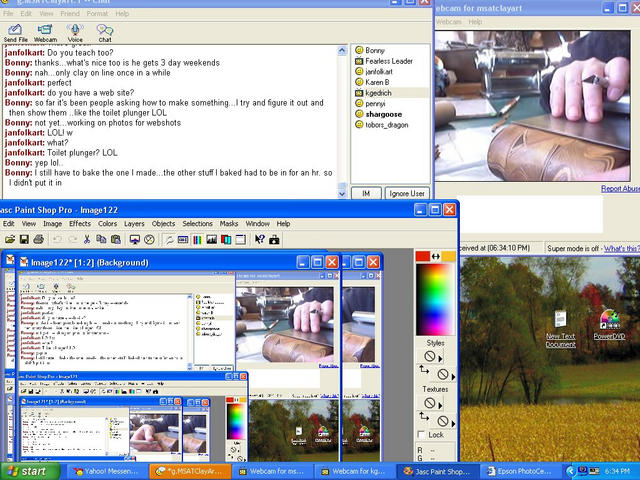
Task: Toggle the color palette icon with colored bars
Action: tap(197, 239)
